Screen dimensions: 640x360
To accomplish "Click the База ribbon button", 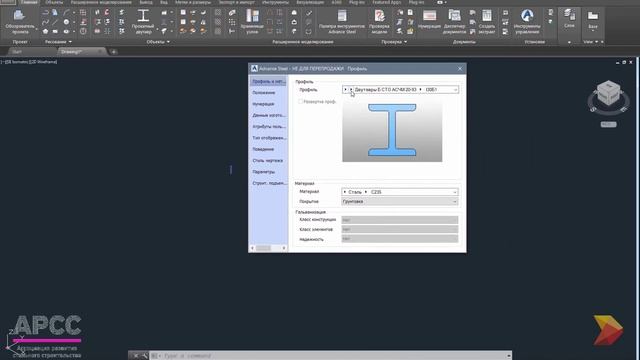I will (593, 20).
